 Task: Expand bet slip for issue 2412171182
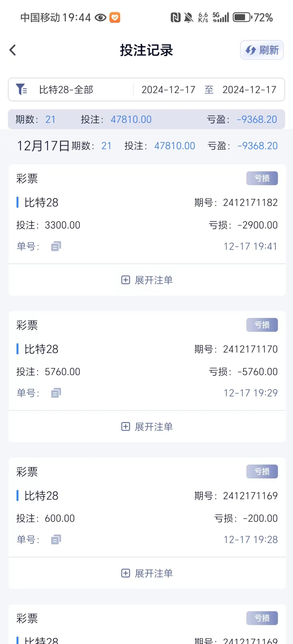pos(147,280)
